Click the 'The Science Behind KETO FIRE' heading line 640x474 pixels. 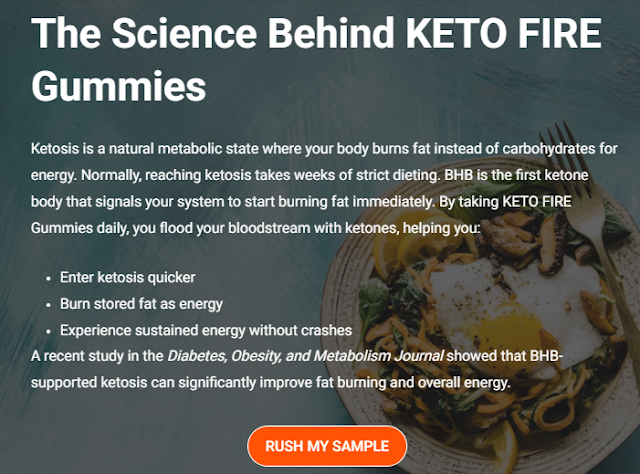(316, 33)
